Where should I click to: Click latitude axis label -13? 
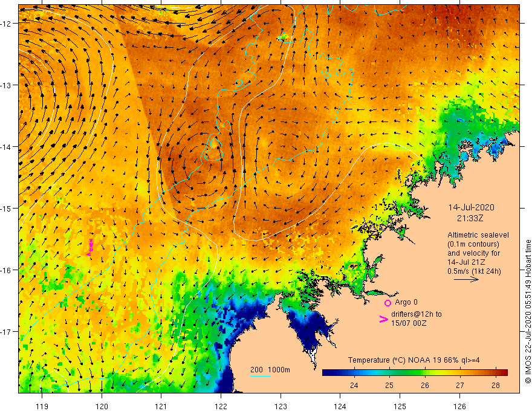coord(6,85)
